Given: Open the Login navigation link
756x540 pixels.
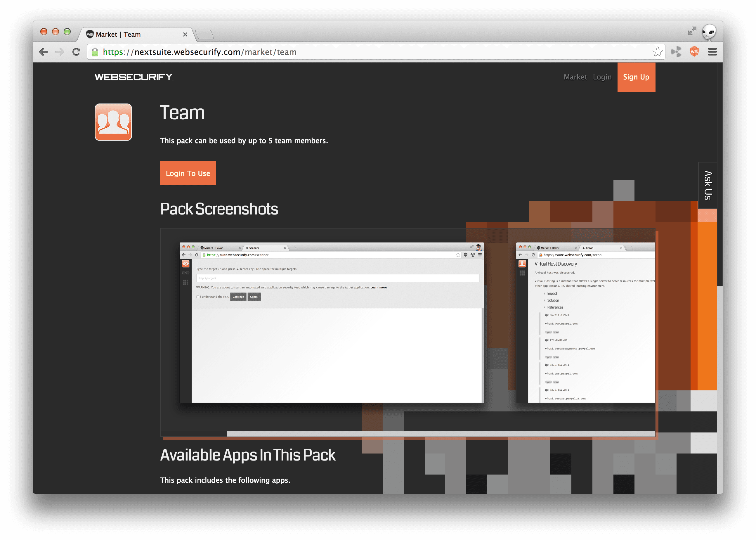Looking at the screenshot, I should (602, 77).
